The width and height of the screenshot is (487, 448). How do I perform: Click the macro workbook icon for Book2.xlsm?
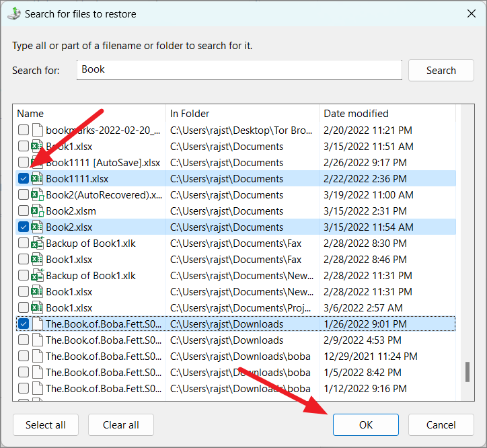pos(37,211)
